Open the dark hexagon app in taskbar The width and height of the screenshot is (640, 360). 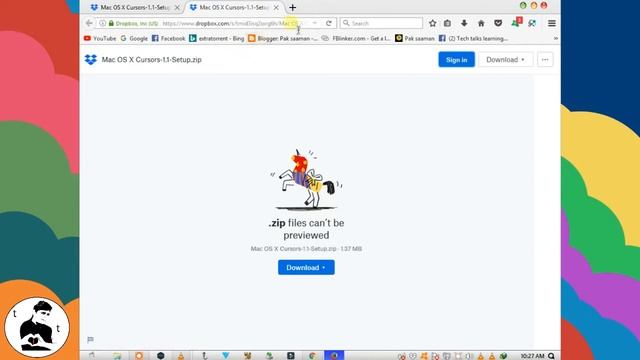pyautogui.click(x=160, y=356)
